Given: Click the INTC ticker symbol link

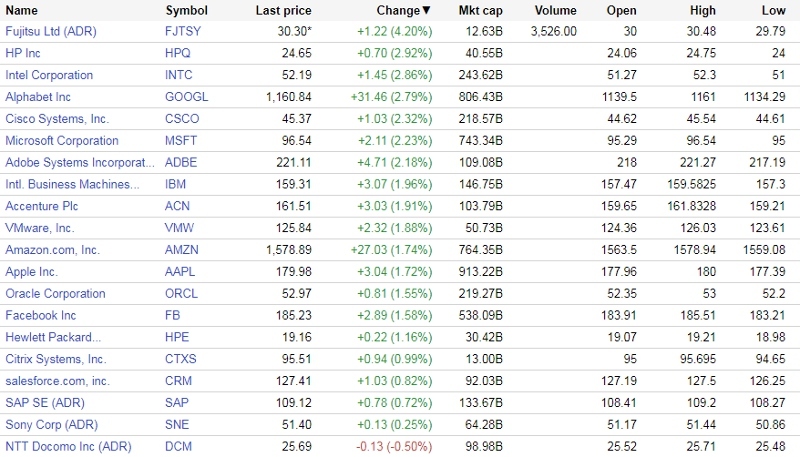Looking at the screenshot, I should click(181, 75).
